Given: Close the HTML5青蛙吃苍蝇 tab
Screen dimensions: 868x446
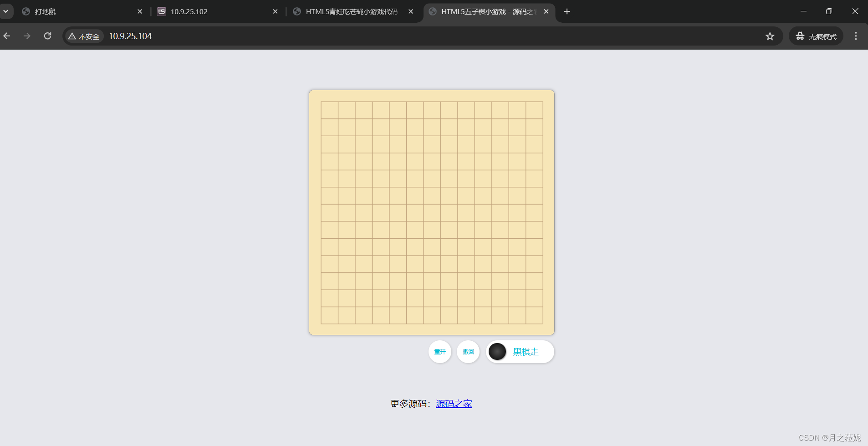Looking at the screenshot, I should click(411, 11).
